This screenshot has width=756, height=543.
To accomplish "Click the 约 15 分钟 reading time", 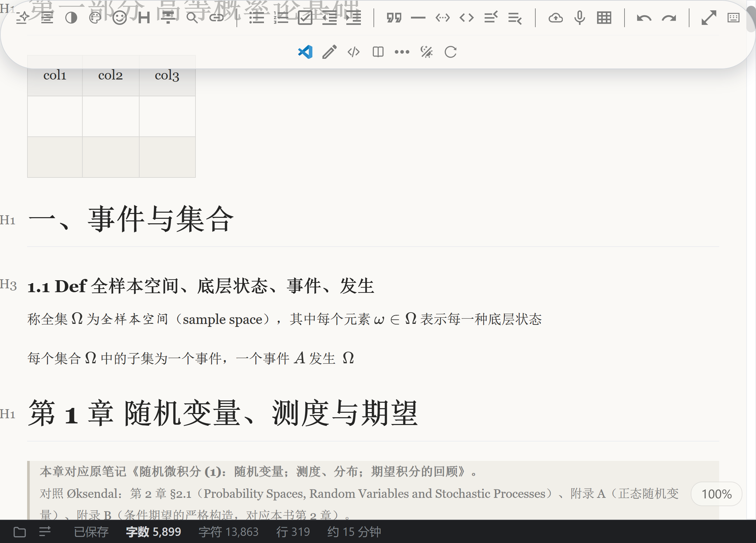I will [x=354, y=532].
